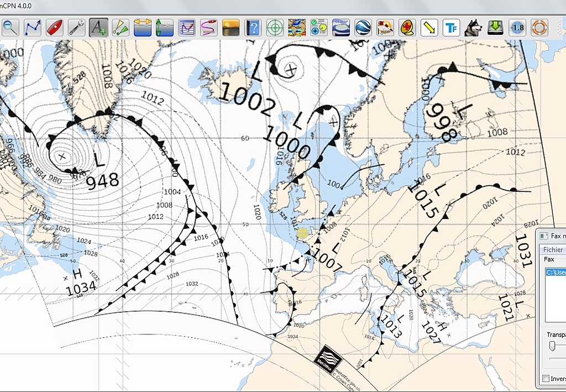Open the GRIB weather map icon
The image size is (566, 392).
click(297, 28)
